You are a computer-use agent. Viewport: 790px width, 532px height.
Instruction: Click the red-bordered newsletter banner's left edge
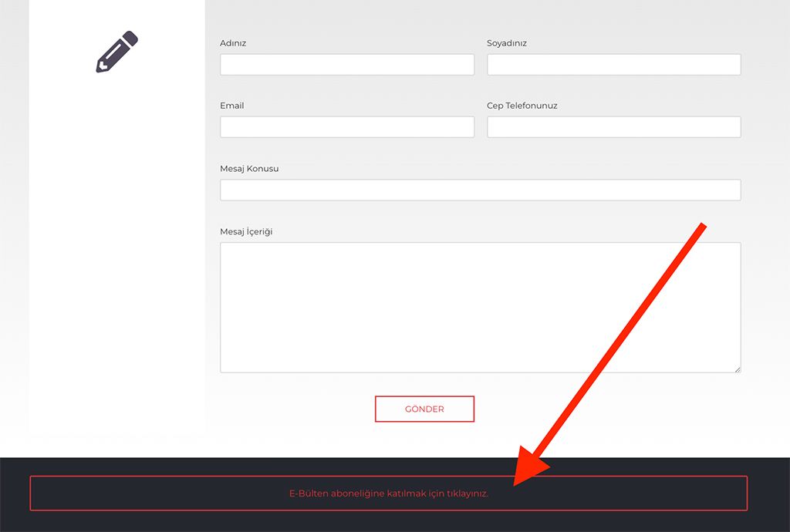click(x=31, y=493)
